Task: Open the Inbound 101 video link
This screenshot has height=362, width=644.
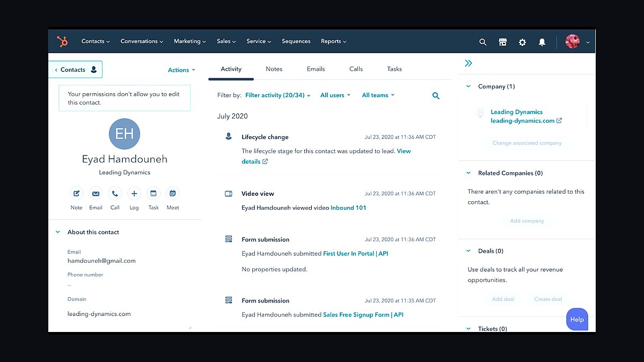Action: (x=348, y=208)
